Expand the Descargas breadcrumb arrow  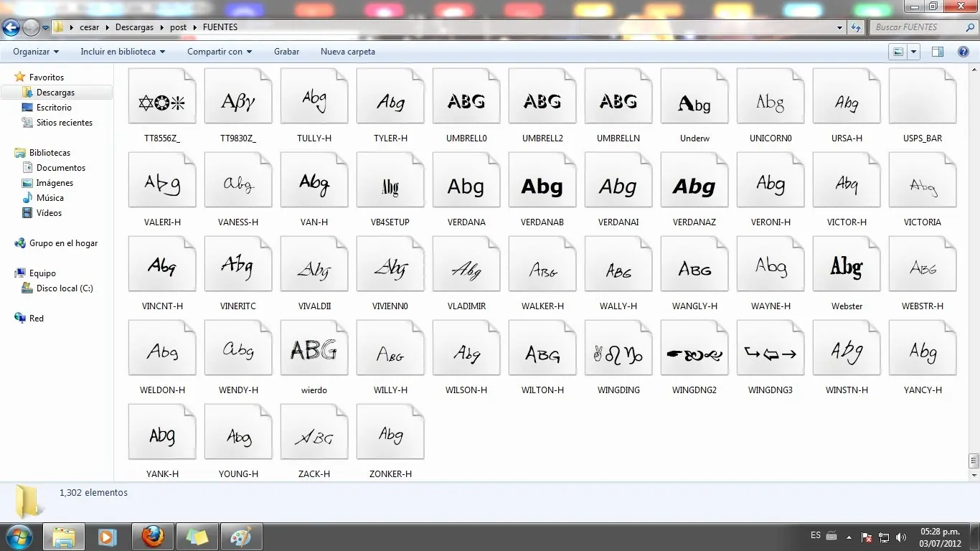(161, 27)
